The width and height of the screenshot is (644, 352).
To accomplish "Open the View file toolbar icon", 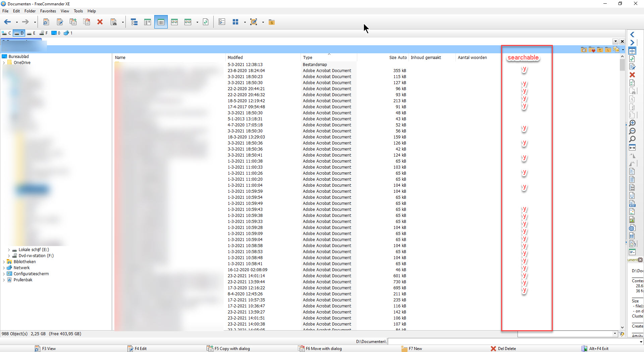I will [46, 22].
